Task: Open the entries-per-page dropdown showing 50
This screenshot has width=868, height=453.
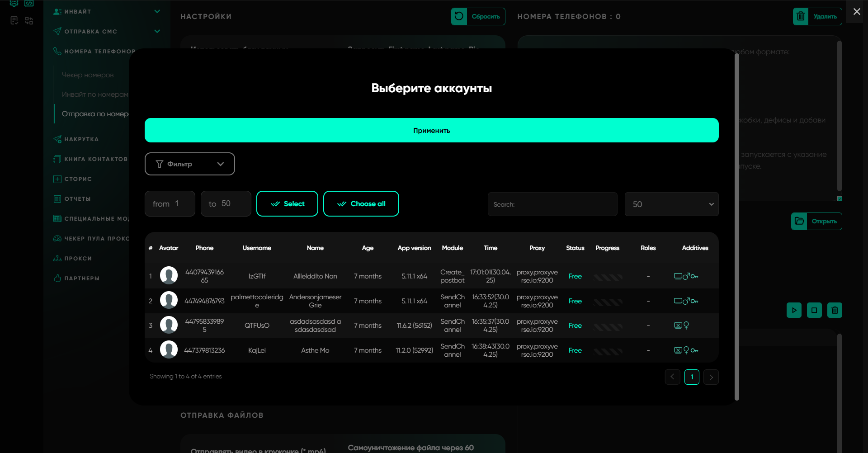Action: [671, 204]
